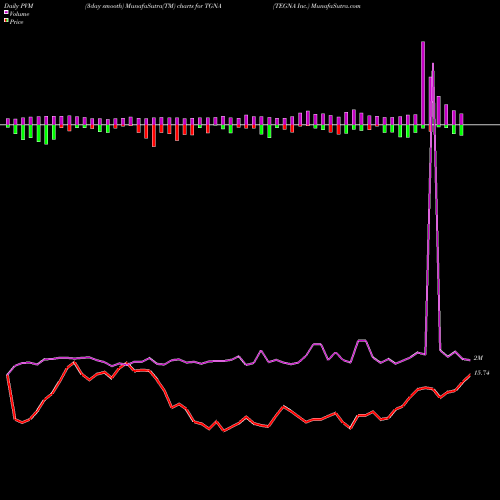Click the peak of the magenta volume line
The height and width of the screenshot is (500, 500).
(x=433, y=64)
